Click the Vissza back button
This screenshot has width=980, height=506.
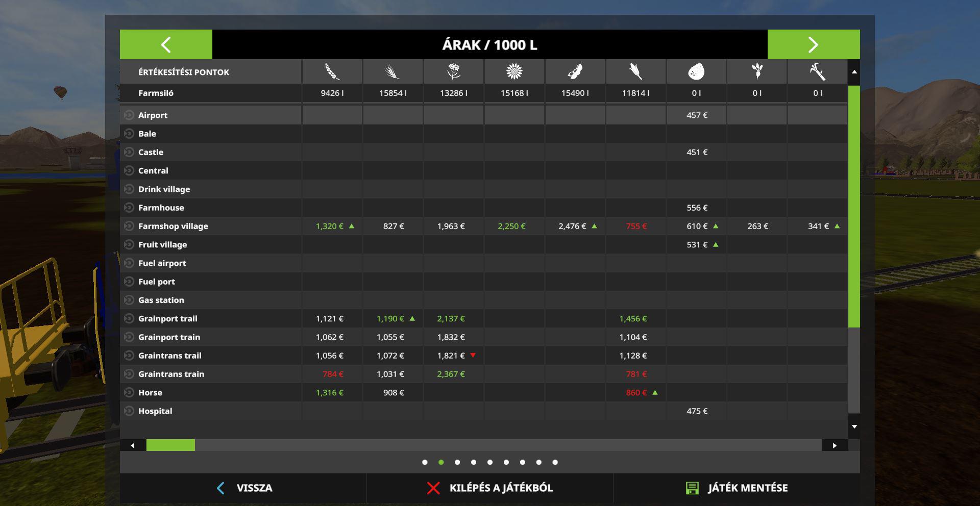(244, 488)
